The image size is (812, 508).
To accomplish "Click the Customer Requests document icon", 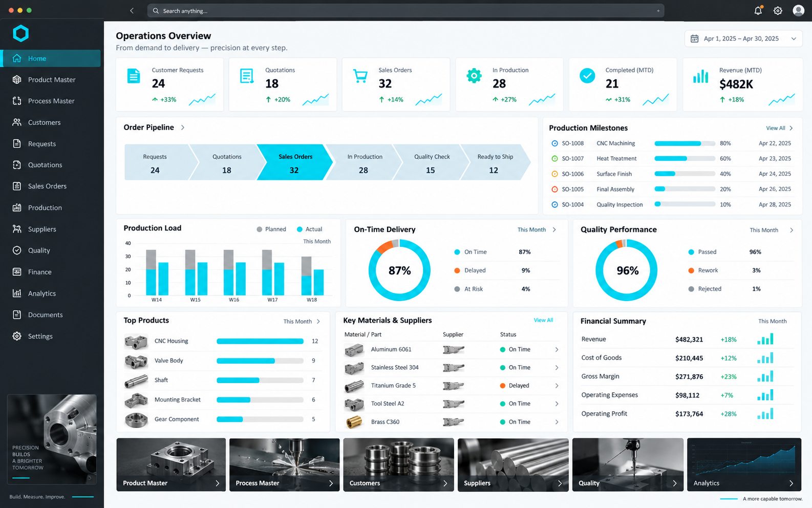I will (134, 76).
